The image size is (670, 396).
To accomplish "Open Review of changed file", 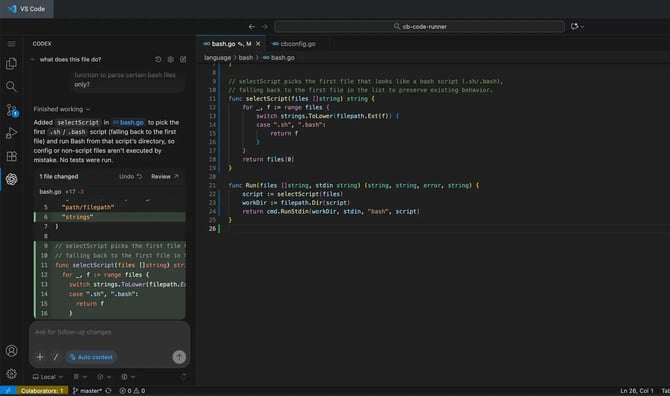I will pyautogui.click(x=165, y=176).
